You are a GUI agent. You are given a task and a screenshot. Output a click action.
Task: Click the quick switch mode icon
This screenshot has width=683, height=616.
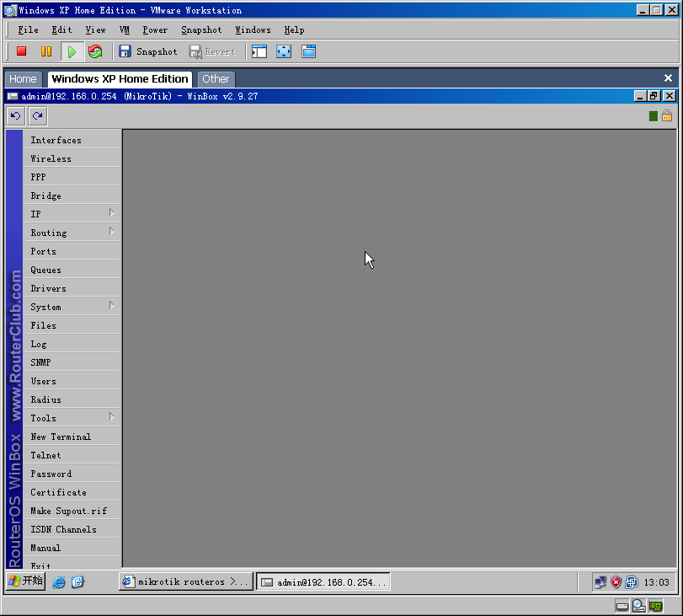tap(308, 51)
